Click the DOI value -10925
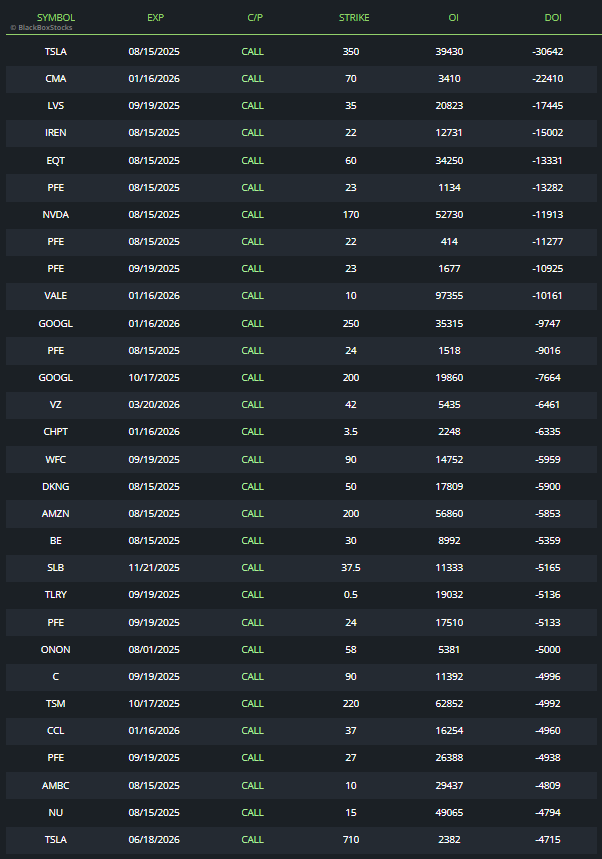Screen dimensions: 602x859 tap(548, 268)
